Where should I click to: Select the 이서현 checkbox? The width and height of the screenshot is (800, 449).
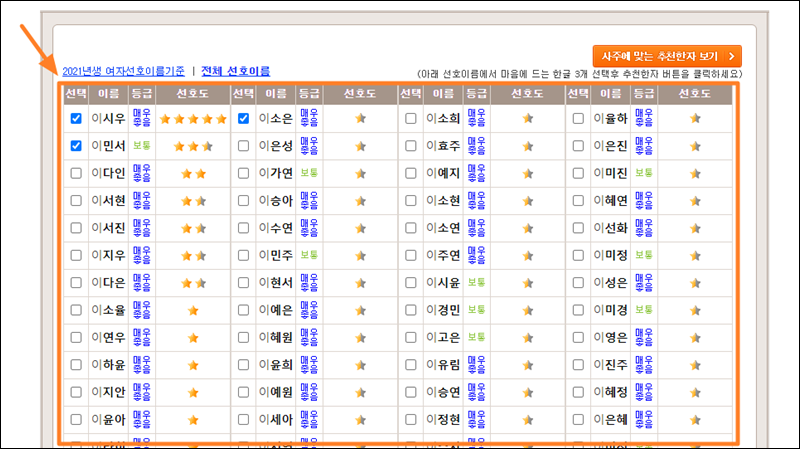[x=76, y=201]
